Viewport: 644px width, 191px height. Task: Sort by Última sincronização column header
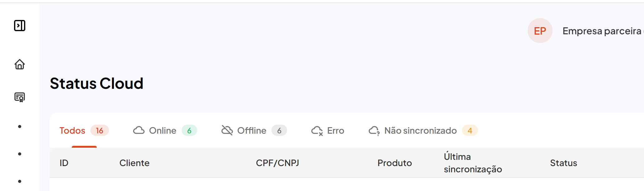pos(473,163)
